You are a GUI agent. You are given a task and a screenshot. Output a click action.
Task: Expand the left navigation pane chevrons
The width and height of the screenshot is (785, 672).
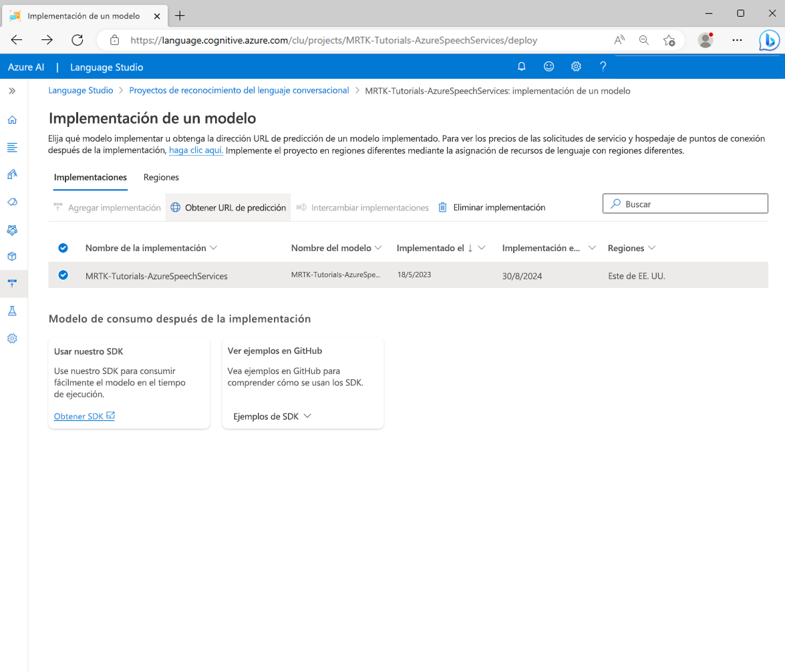coord(12,91)
